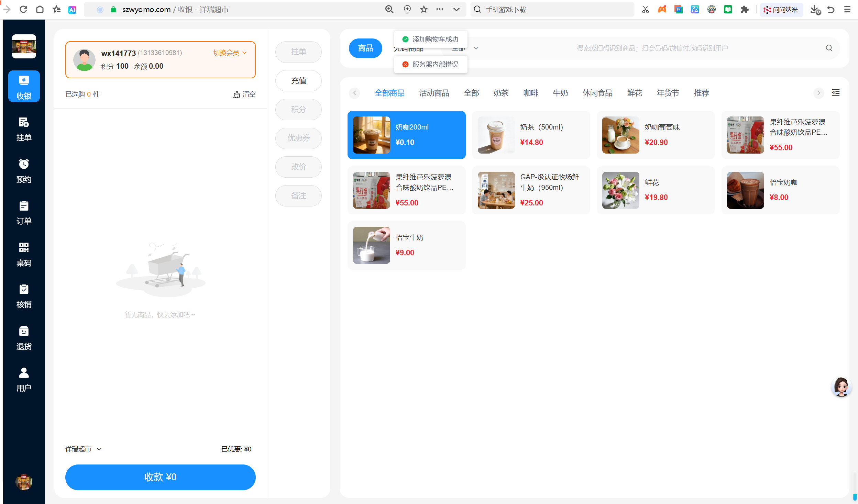Screen dimensions: 858x504
Task: Select the 鲜花 product card
Action: pyautogui.click(x=655, y=190)
